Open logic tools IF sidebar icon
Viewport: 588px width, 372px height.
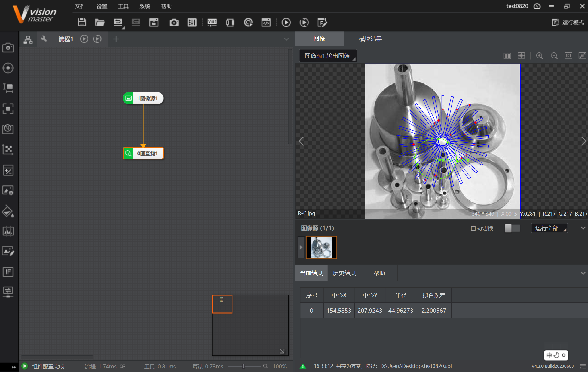click(8, 272)
